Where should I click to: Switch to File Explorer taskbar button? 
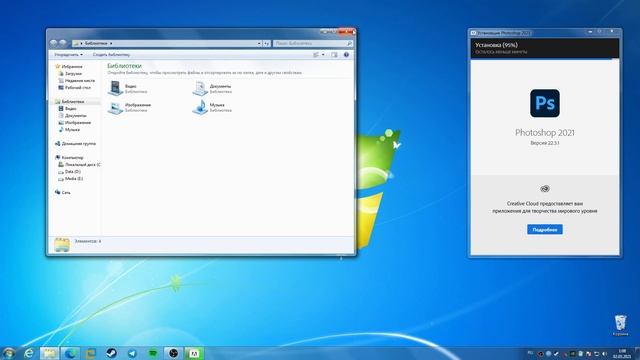[x=49, y=353]
